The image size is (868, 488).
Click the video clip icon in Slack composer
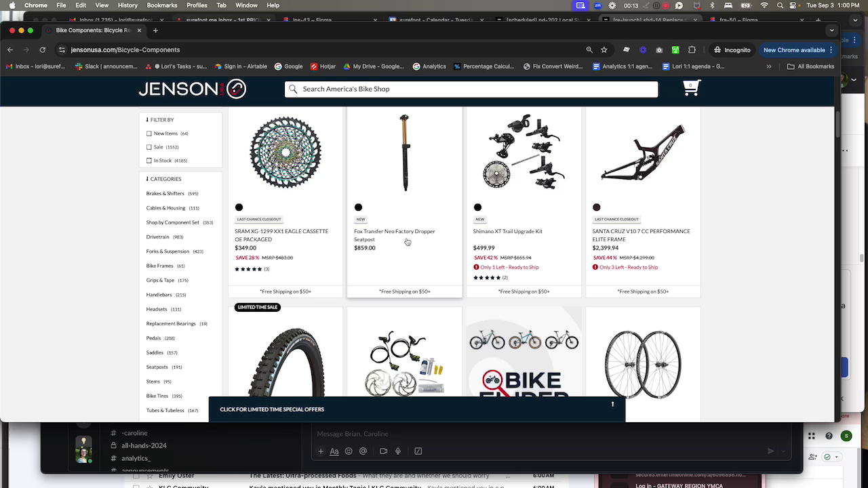pyautogui.click(x=383, y=451)
